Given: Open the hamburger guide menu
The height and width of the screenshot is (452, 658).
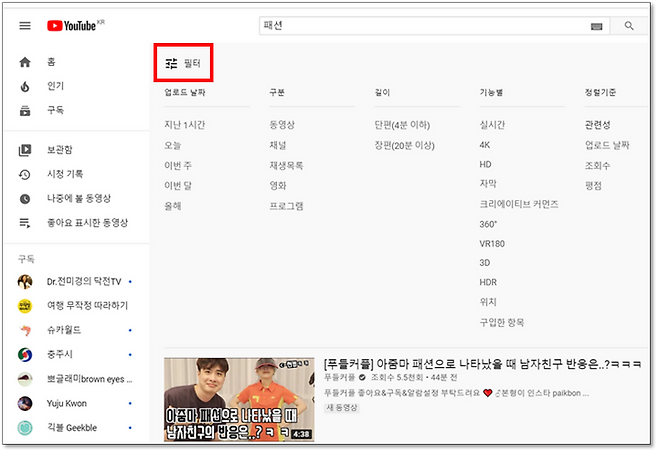Looking at the screenshot, I should tap(25, 25).
